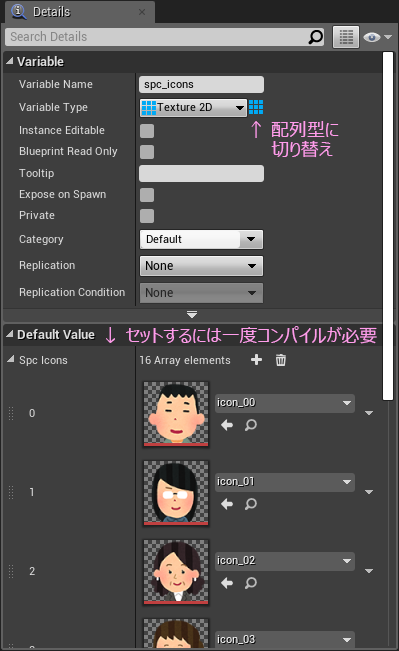Toggle Blueprint Read Only checkbox
This screenshot has height=651, width=399.
[147, 152]
